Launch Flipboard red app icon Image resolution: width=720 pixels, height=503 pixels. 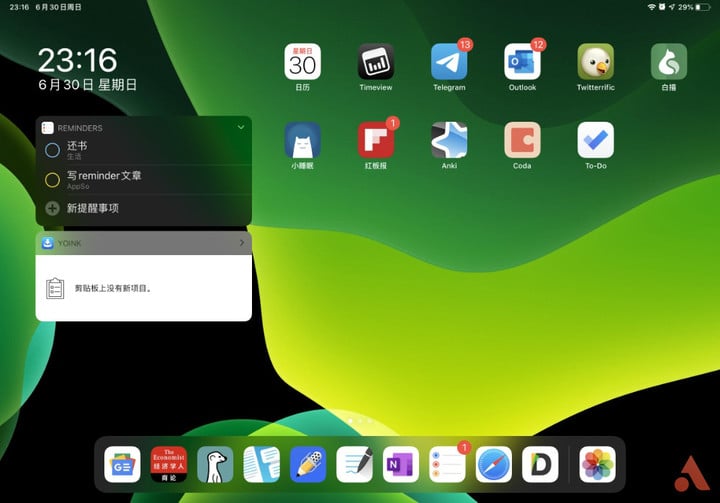376,140
